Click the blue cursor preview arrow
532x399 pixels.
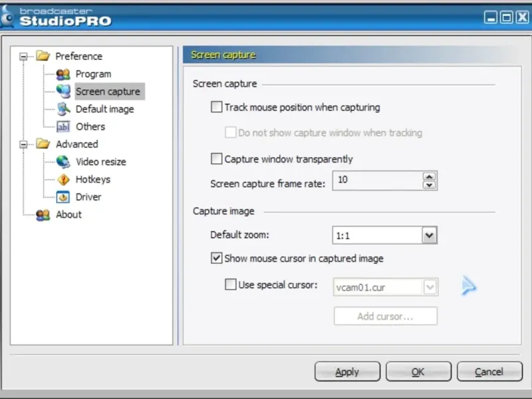point(469,286)
